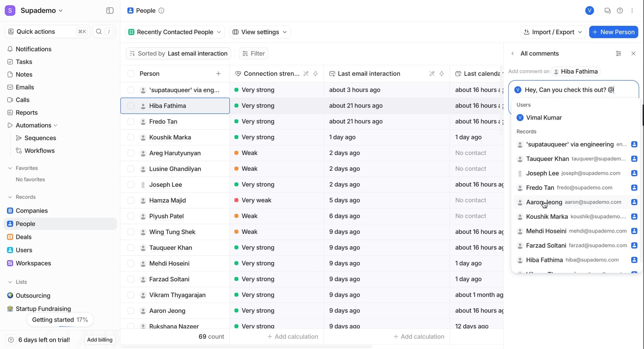This screenshot has width=644, height=349.
Task: Open the three-dot more options menu
Action: [632, 11]
